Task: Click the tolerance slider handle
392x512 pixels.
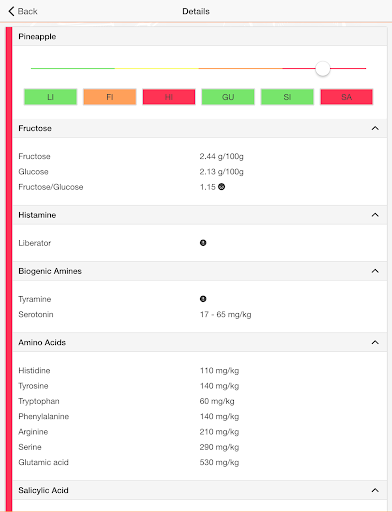Action: click(323, 69)
